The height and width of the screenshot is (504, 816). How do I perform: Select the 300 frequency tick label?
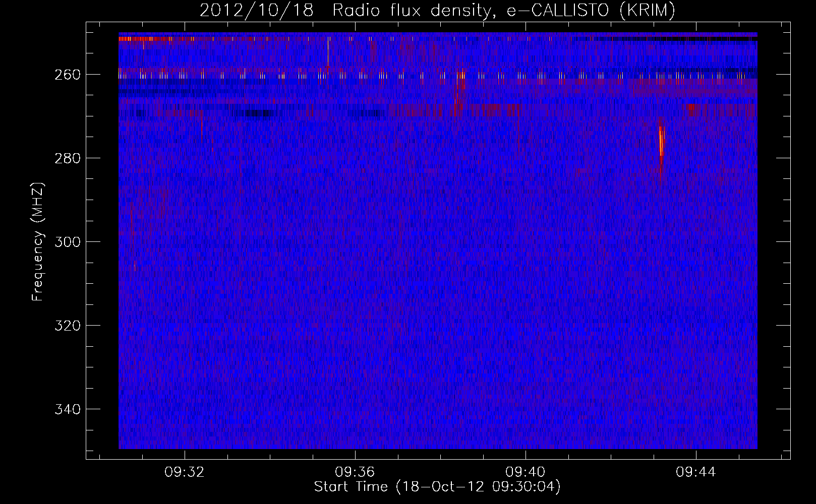tap(68, 242)
